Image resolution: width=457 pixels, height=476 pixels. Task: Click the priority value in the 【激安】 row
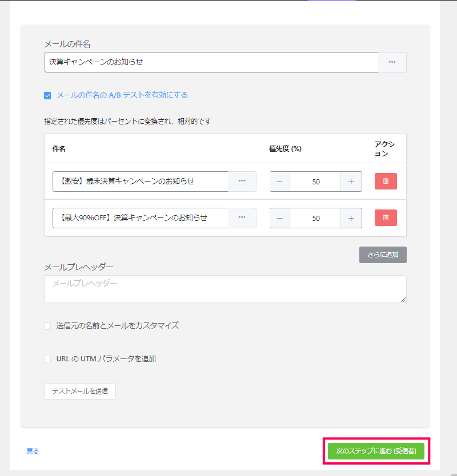point(315,181)
